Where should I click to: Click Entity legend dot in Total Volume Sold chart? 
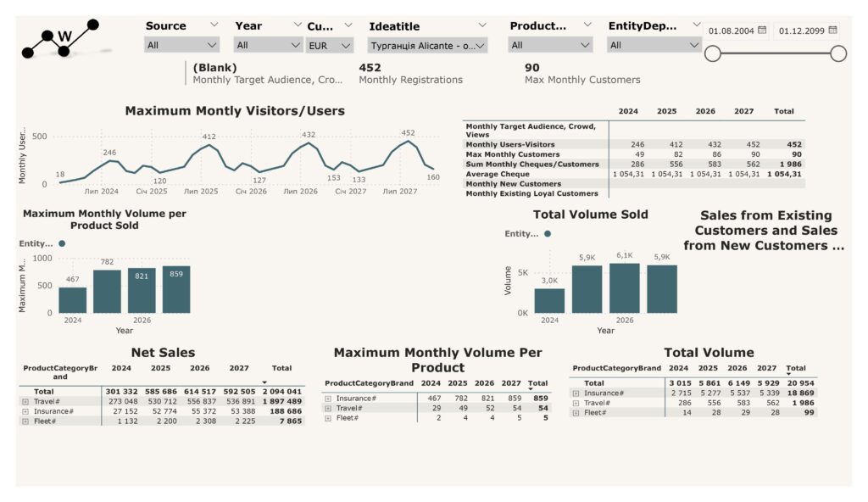(x=548, y=234)
